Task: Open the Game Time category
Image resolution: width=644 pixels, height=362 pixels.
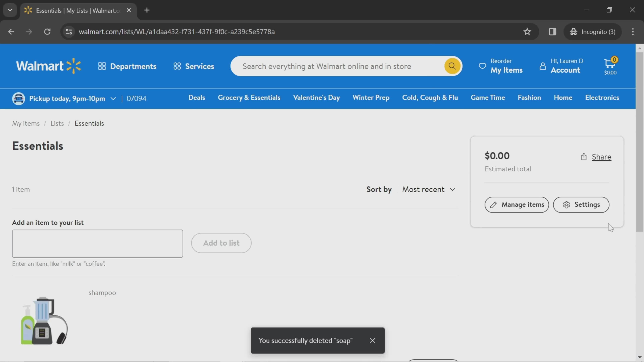Action: point(488,98)
